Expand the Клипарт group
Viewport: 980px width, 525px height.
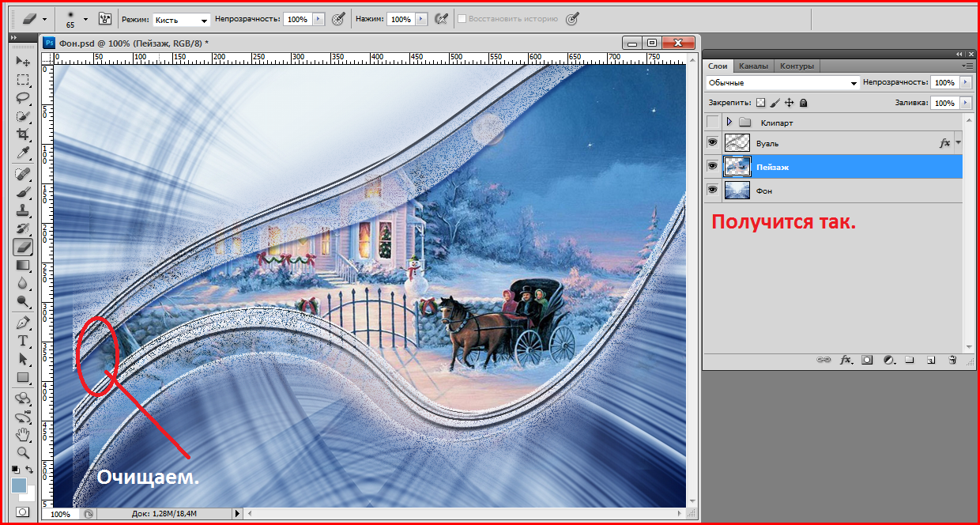pos(729,123)
